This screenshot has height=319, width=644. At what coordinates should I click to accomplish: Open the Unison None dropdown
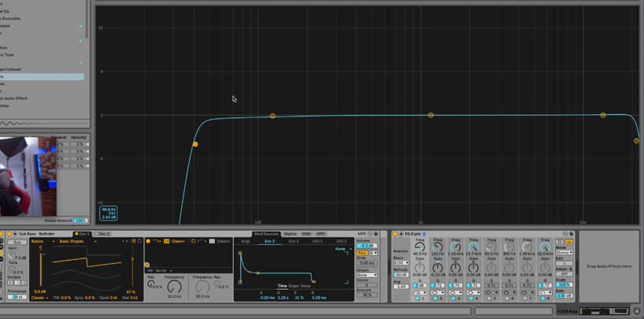366,275
